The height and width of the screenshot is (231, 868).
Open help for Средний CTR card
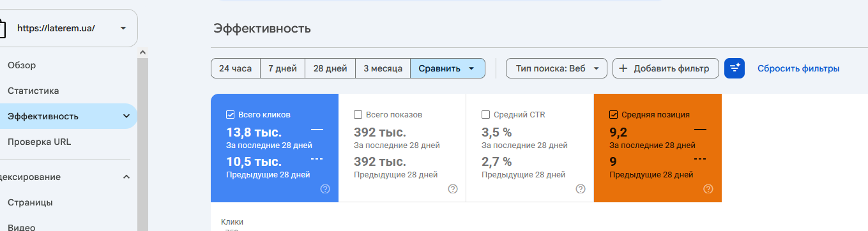point(581,189)
